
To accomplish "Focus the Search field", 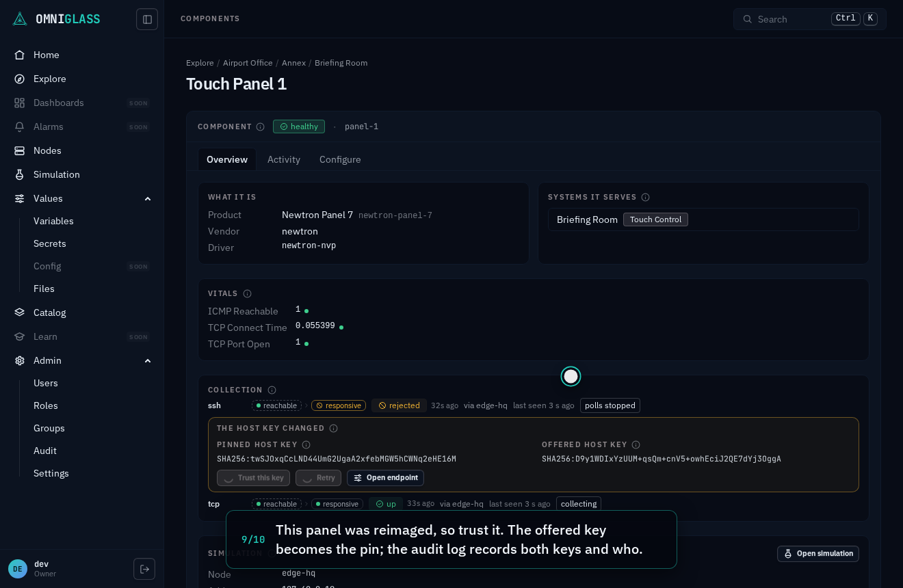I will coord(810,19).
